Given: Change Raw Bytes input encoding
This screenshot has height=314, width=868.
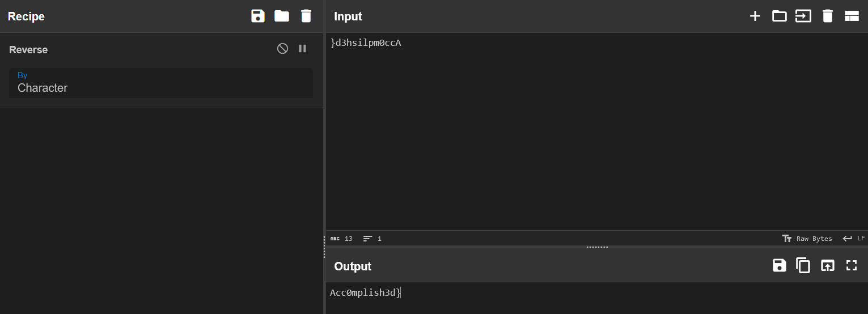Looking at the screenshot, I should tap(807, 239).
